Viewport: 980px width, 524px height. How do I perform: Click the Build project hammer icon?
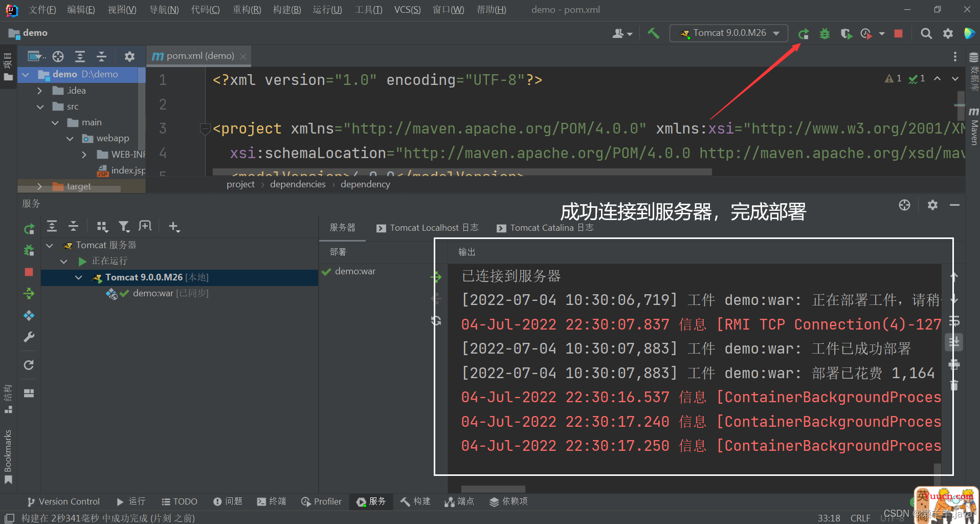pyautogui.click(x=653, y=33)
